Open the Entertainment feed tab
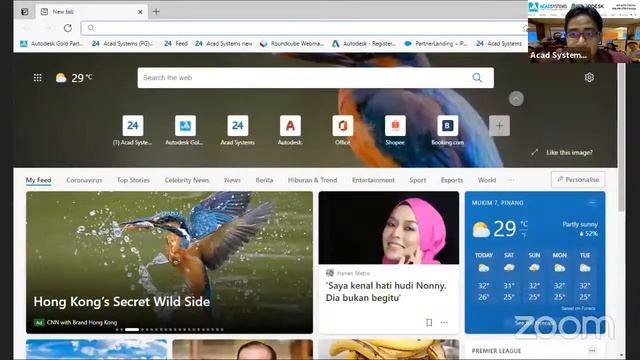640x360 pixels. [373, 180]
